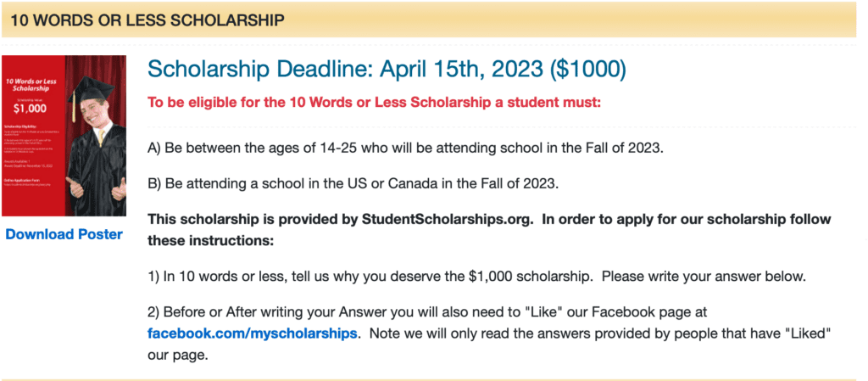
Task: Click the 'our page.' ending line
Action: tap(178, 355)
